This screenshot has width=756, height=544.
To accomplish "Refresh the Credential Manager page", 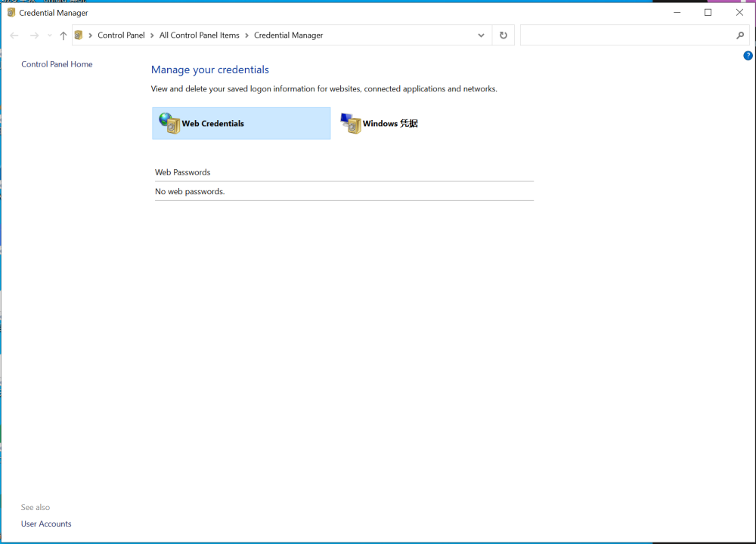I will coord(503,36).
